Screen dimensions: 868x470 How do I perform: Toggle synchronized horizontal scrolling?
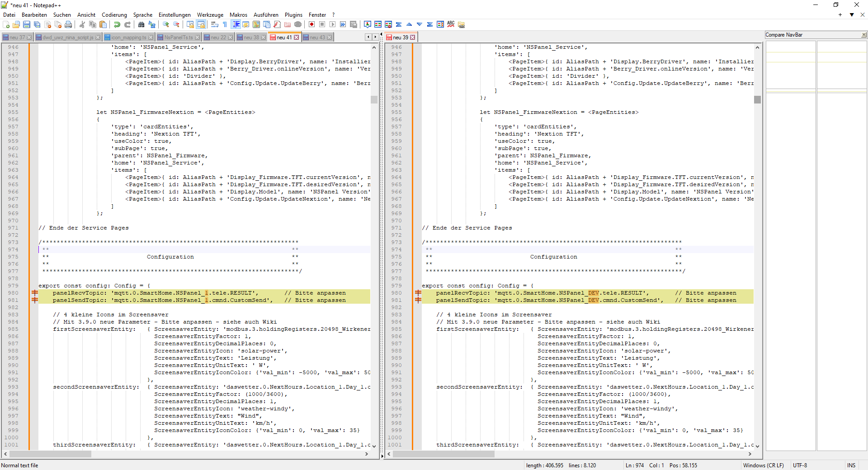click(x=201, y=24)
